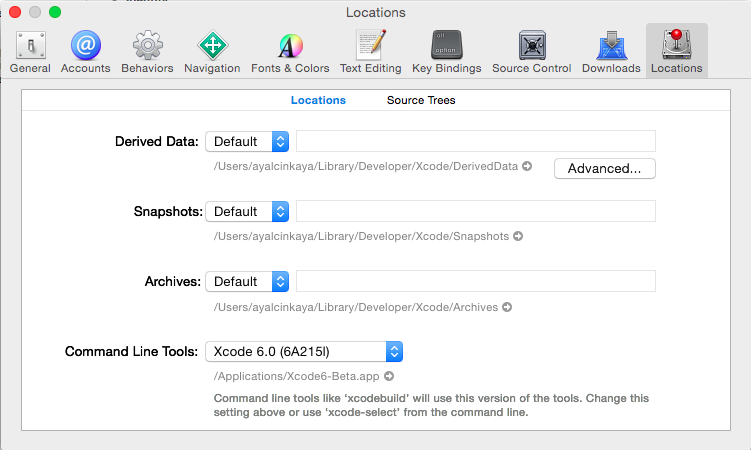Click the Snapshots path text
Viewport: 751px width, 450px height.
click(x=361, y=236)
